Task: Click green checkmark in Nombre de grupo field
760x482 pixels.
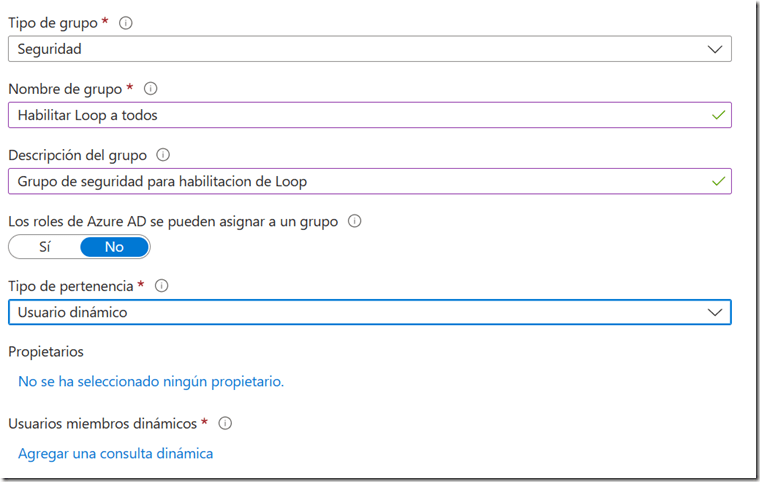Action: [x=716, y=115]
